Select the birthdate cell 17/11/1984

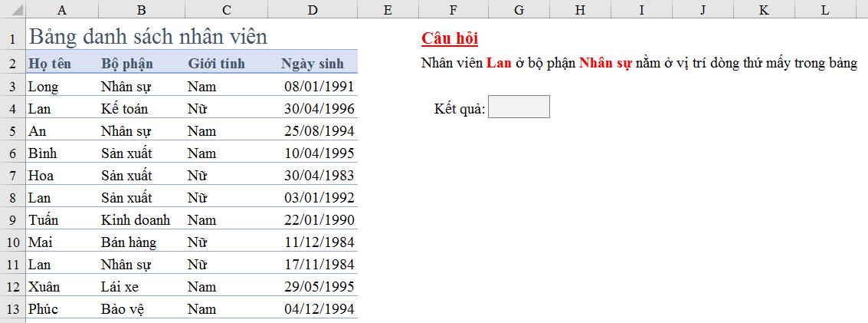pyautogui.click(x=319, y=265)
